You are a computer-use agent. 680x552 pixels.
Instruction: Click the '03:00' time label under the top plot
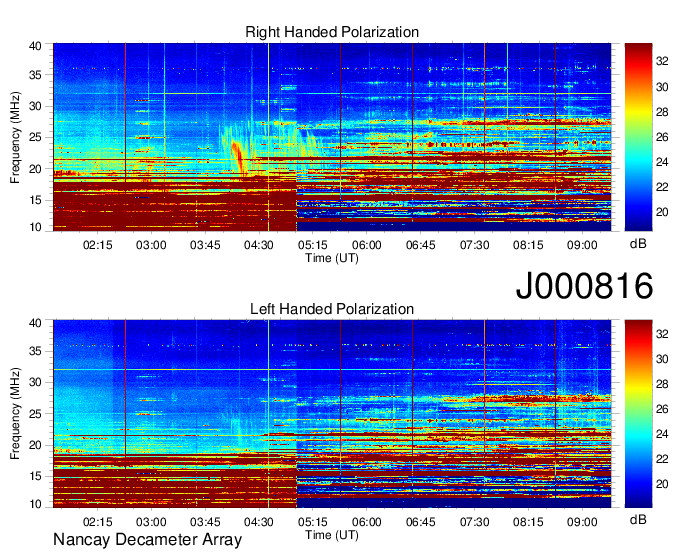151,245
